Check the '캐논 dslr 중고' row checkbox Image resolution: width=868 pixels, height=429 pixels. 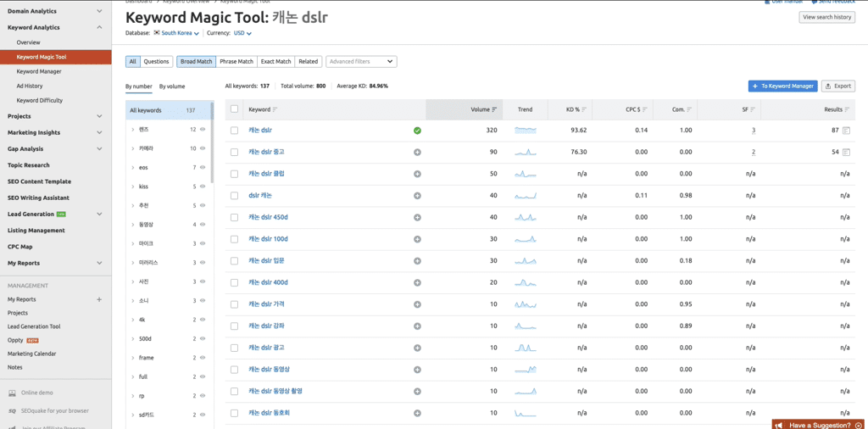click(234, 153)
